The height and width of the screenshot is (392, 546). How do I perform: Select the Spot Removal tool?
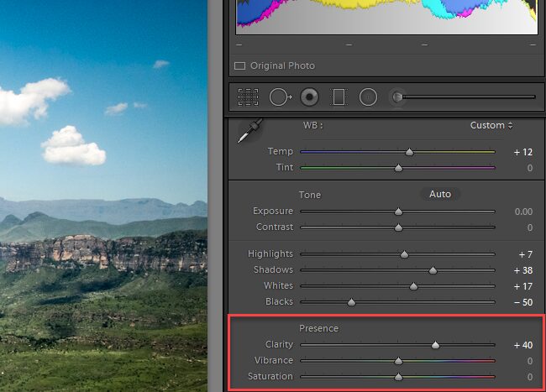(x=281, y=97)
